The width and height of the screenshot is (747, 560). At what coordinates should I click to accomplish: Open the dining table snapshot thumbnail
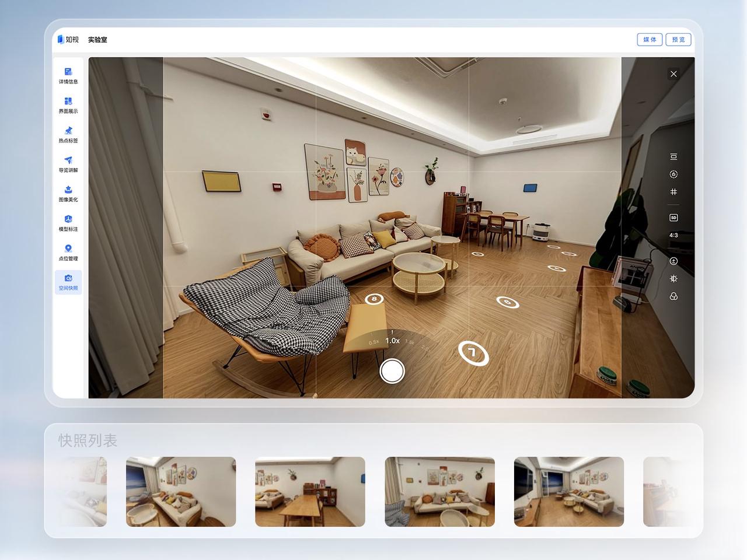coord(310,492)
